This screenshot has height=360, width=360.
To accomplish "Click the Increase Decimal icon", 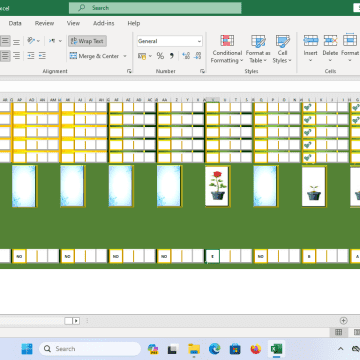I will point(186,56).
